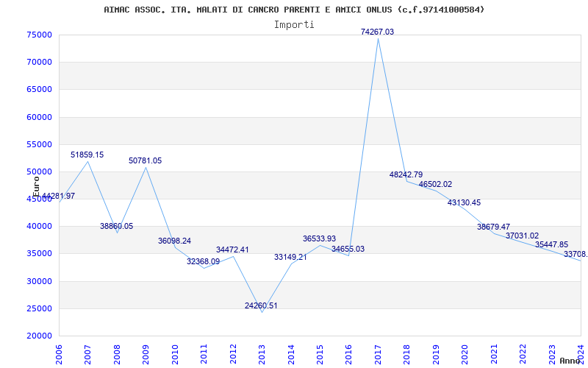
Task: Click the x-axis year 2007
Action: click(87, 354)
